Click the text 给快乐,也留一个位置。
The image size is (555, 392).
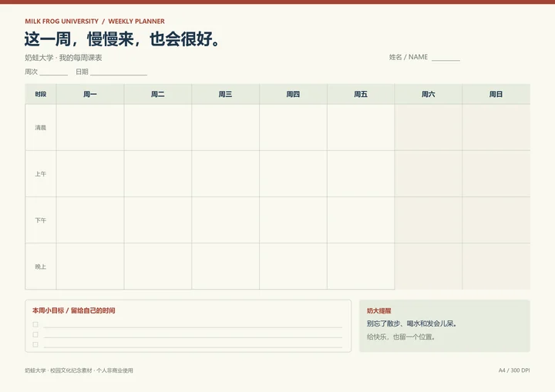(401, 337)
